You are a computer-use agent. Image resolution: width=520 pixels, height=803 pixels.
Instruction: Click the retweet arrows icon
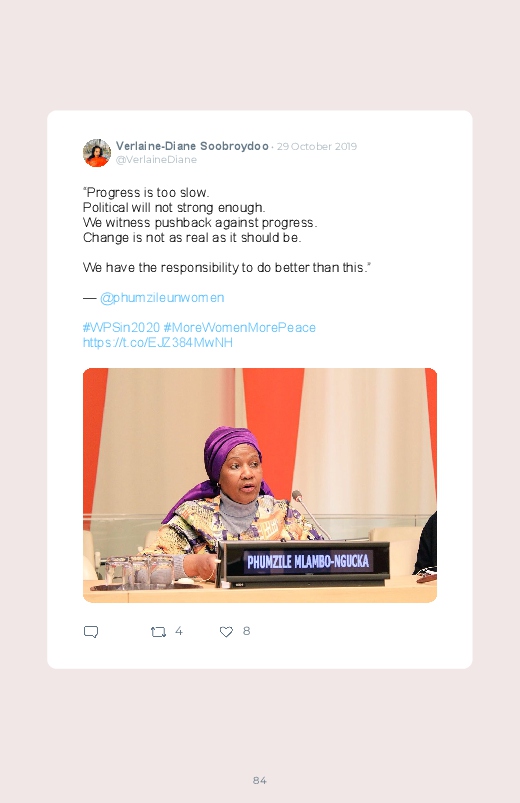(158, 632)
